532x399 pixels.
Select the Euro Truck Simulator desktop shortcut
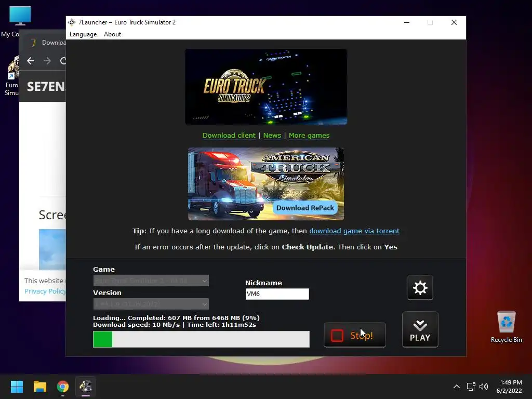click(12, 76)
